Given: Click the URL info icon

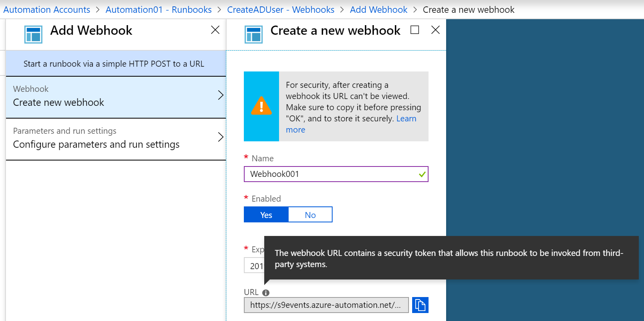Looking at the screenshot, I should pyautogui.click(x=266, y=293).
